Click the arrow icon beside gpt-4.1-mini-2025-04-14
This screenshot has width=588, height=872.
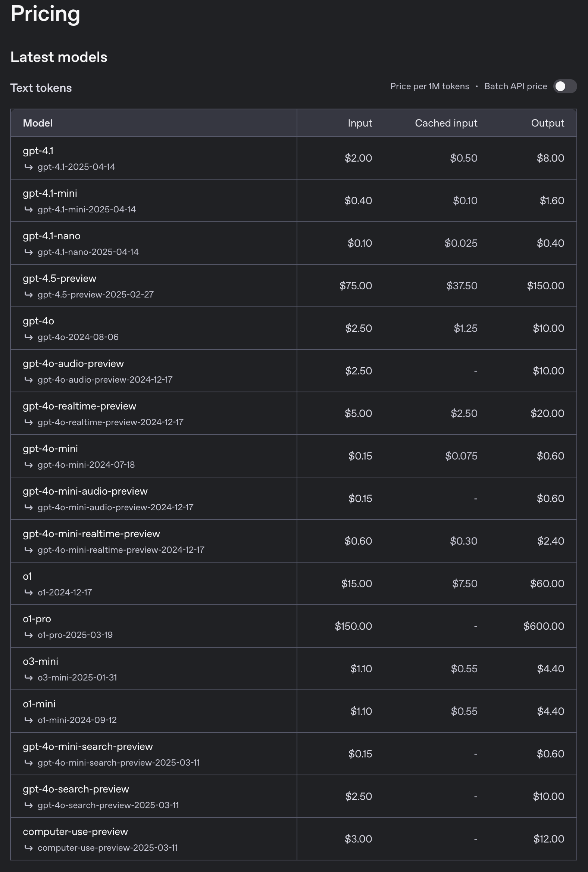(x=28, y=209)
